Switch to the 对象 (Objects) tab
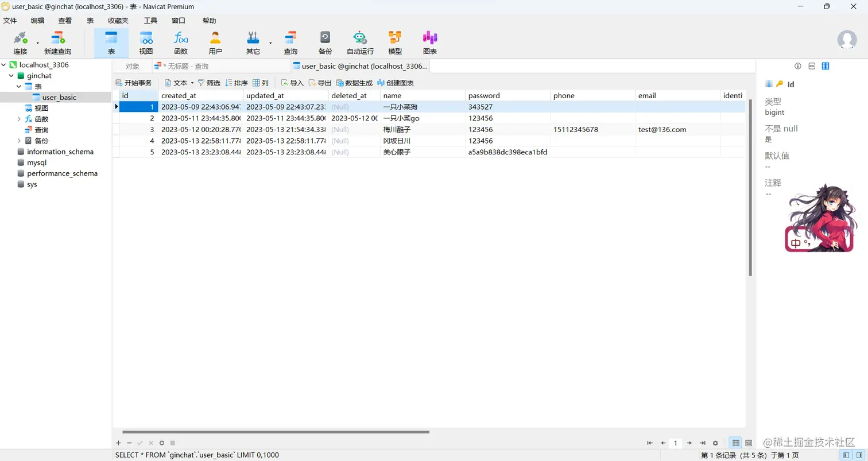The width and height of the screenshot is (868, 461). (x=133, y=67)
